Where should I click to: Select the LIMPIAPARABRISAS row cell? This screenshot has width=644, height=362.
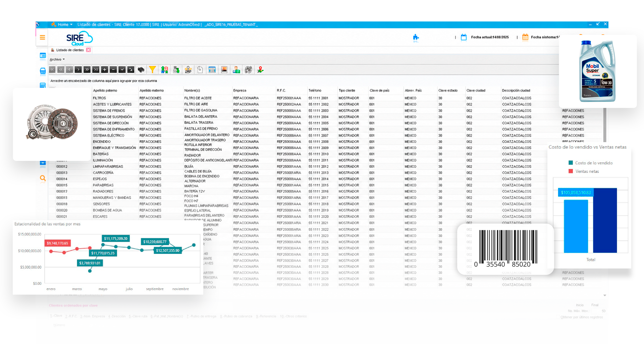point(108,167)
